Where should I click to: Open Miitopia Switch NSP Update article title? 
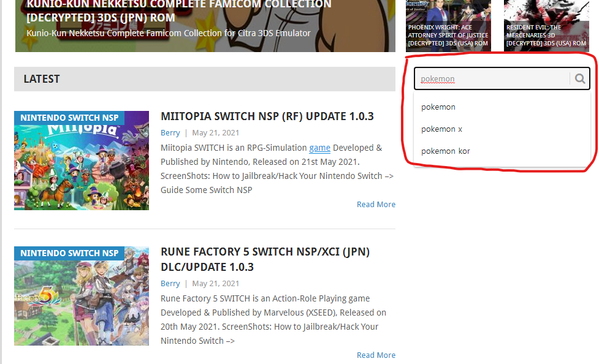[x=267, y=116]
